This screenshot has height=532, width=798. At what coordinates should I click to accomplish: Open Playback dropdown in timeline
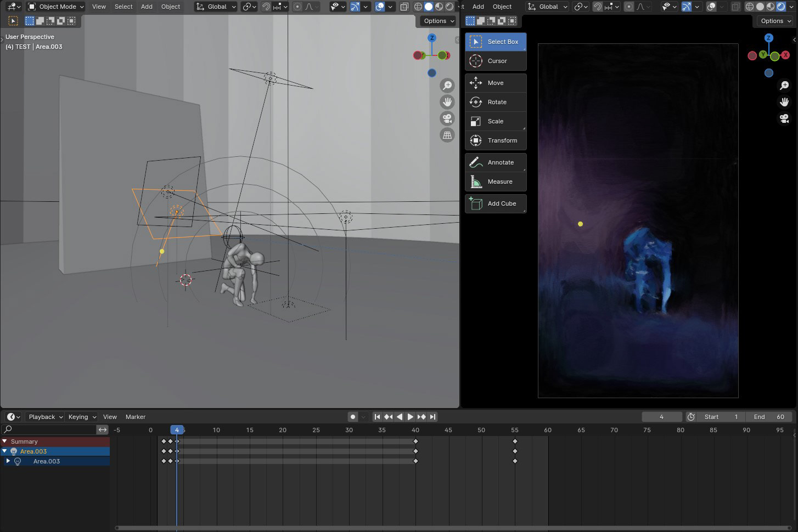[x=45, y=417]
